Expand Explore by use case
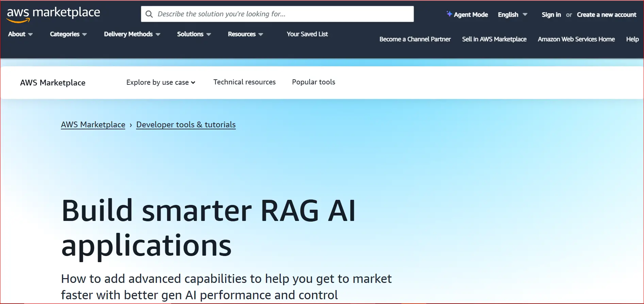 coord(161,82)
